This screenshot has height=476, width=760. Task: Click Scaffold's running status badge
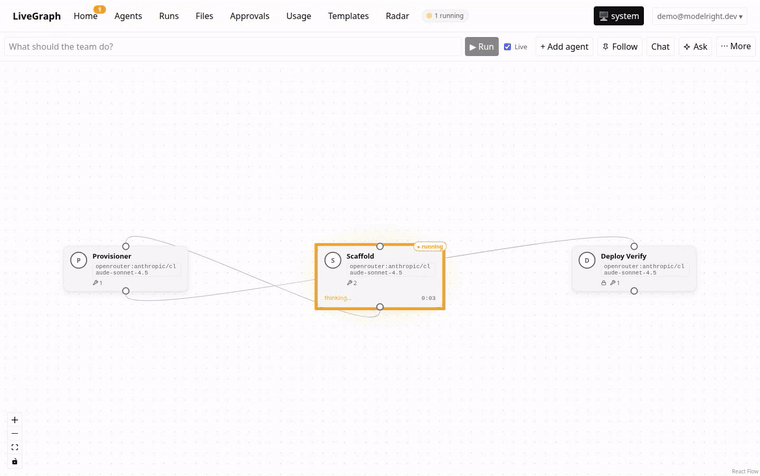[430, 247]
